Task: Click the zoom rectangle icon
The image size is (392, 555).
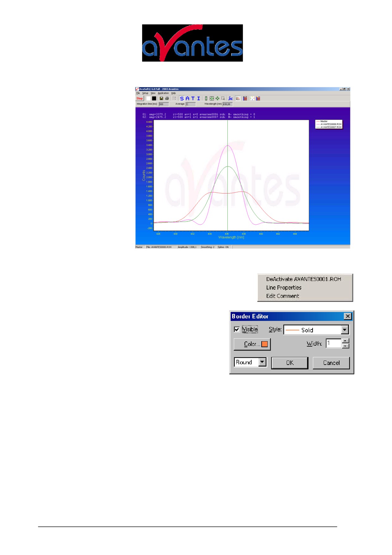Action: [223, 99]
